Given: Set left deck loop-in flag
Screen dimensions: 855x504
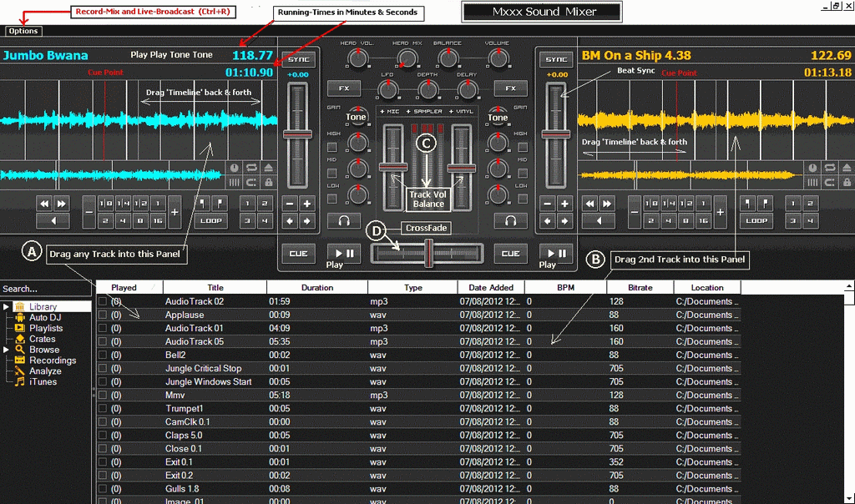Looking at the screenshot, I should click(202, 204).
